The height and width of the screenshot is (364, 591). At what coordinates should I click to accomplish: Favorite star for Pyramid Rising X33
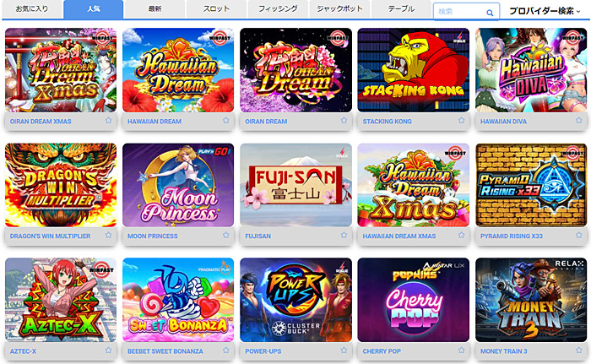[x=579, y=235]
